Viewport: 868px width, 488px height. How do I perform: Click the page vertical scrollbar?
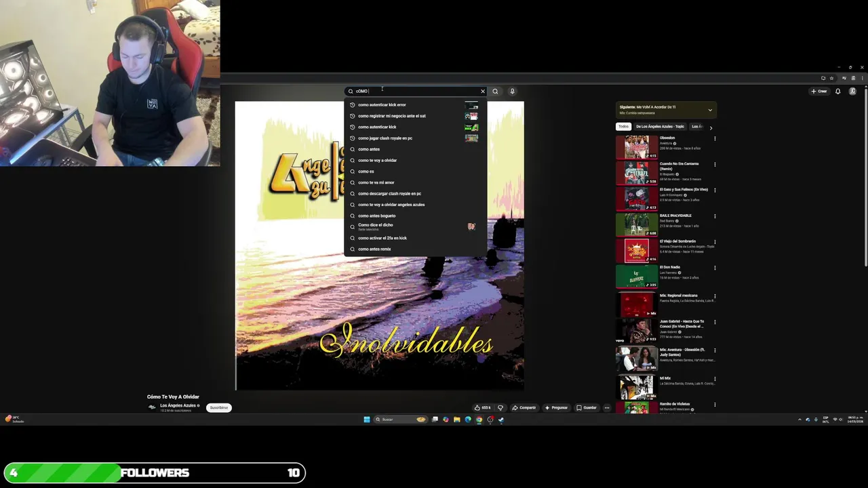click(865, 176)
